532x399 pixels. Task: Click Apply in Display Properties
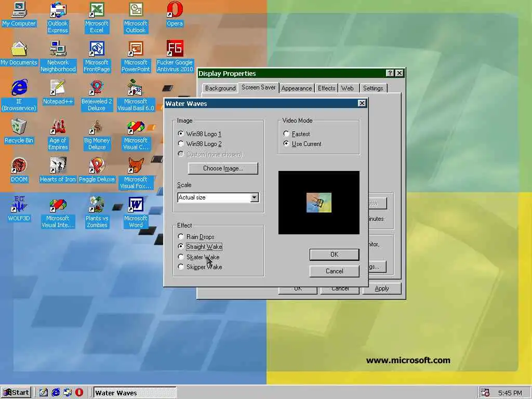(382, 288)
